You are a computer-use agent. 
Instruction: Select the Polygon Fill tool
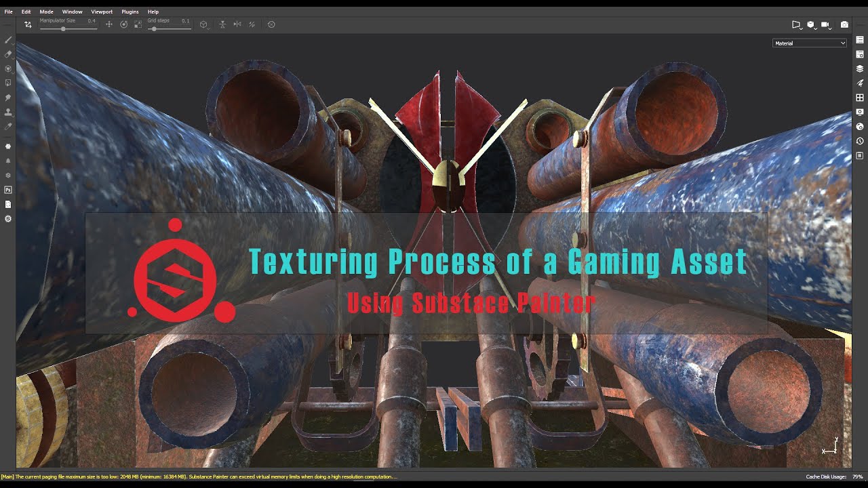[8, 83]
